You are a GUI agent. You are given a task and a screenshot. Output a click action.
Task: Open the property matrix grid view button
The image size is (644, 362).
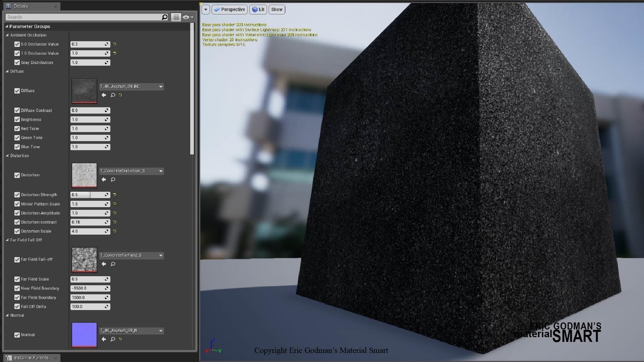click(176, 17)
